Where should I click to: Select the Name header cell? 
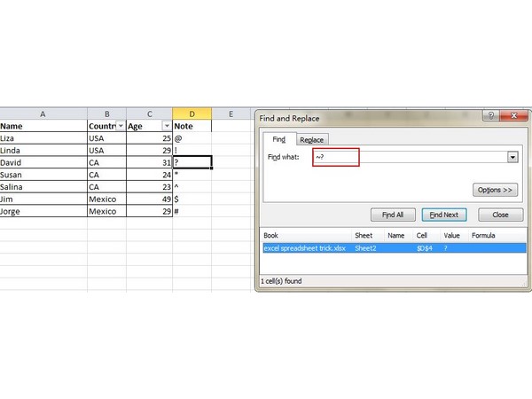(x=43, y=126)
